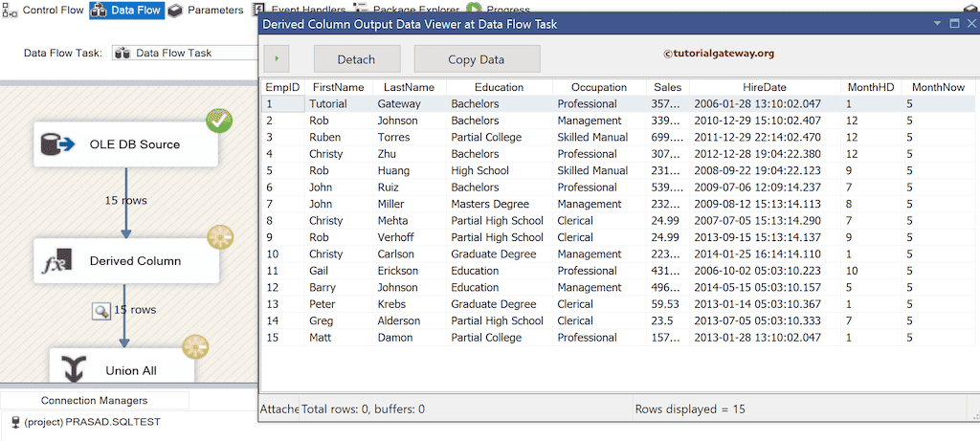Click the Detach button
980x441 pixels.
356,59
